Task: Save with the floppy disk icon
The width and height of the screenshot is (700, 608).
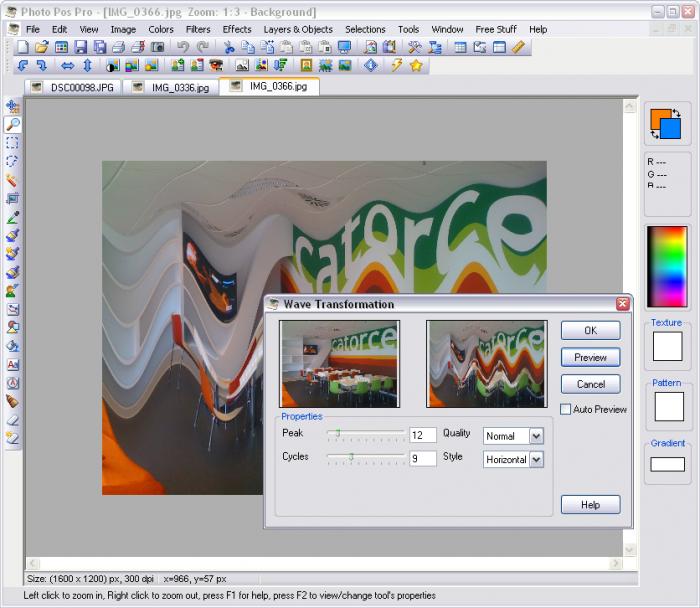Action: [x=80, y=47]
